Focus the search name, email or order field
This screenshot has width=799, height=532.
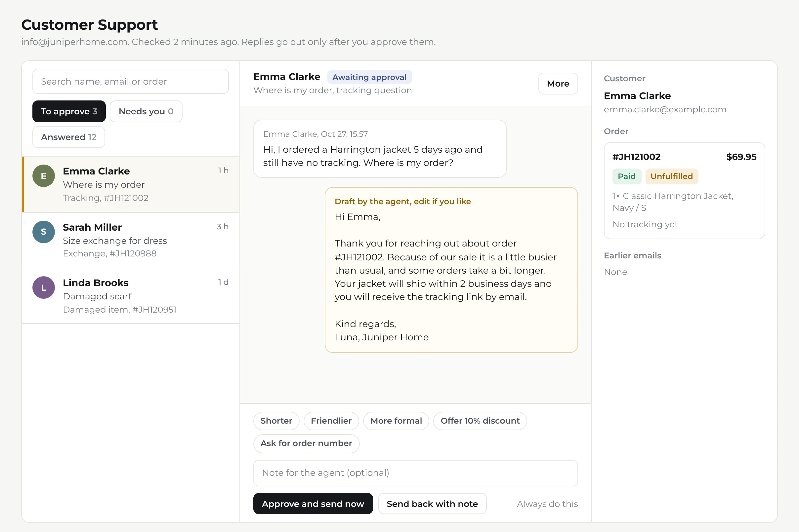[130, 81]
